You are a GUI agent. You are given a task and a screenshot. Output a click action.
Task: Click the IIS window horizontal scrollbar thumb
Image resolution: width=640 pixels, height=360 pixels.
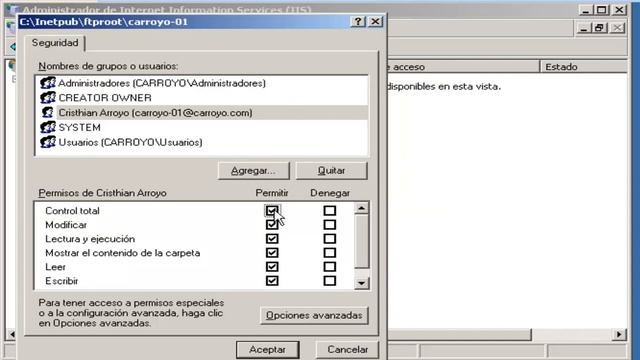[459, 335]
